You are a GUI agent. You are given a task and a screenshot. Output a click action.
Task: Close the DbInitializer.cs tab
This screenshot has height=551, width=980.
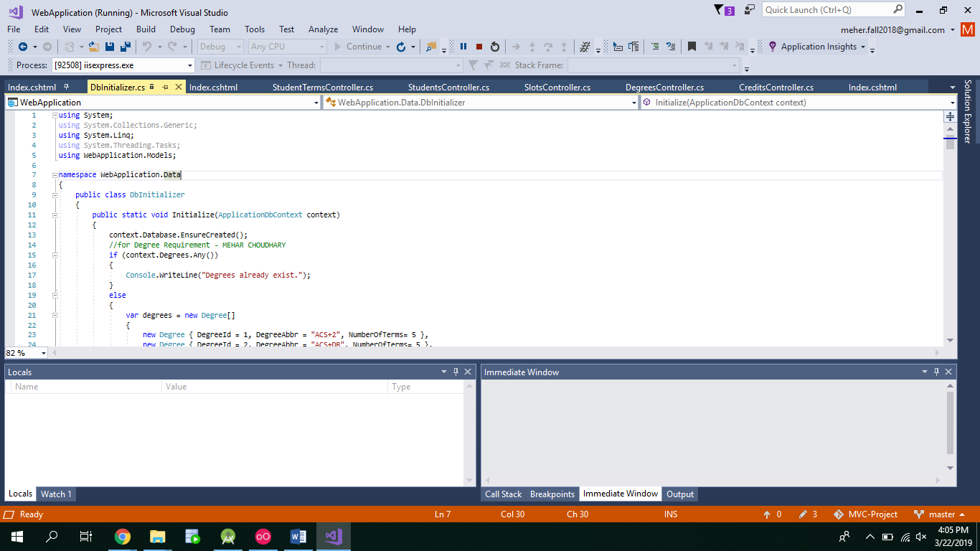177,87
